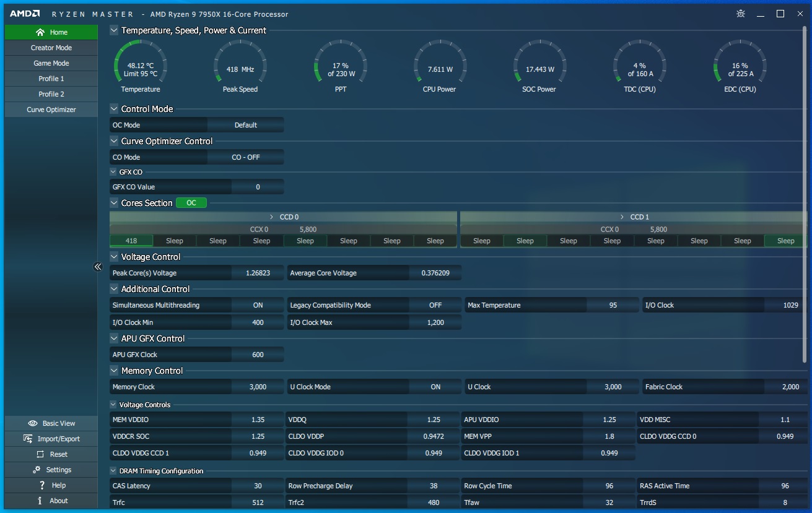812x513 pixels.
Task: Click the About info icon
Action: pos(40,501)
